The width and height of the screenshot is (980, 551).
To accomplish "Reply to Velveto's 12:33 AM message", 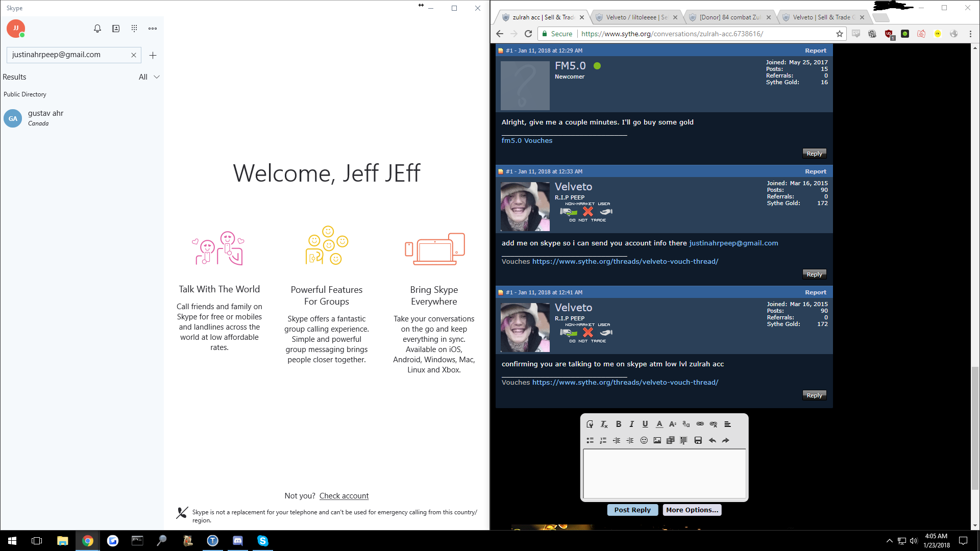I will point(814,274).
